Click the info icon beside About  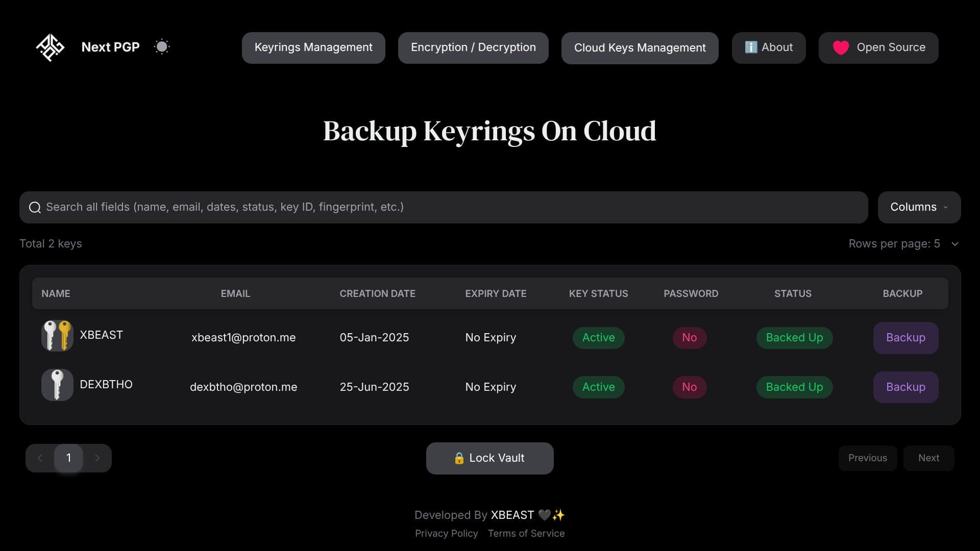(751, 47)
